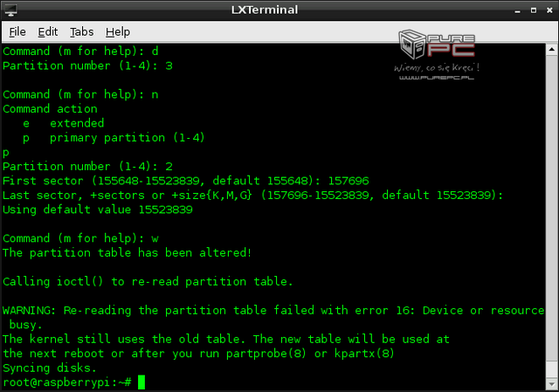Click the PurePC cube logo watermark

[412, 45]
